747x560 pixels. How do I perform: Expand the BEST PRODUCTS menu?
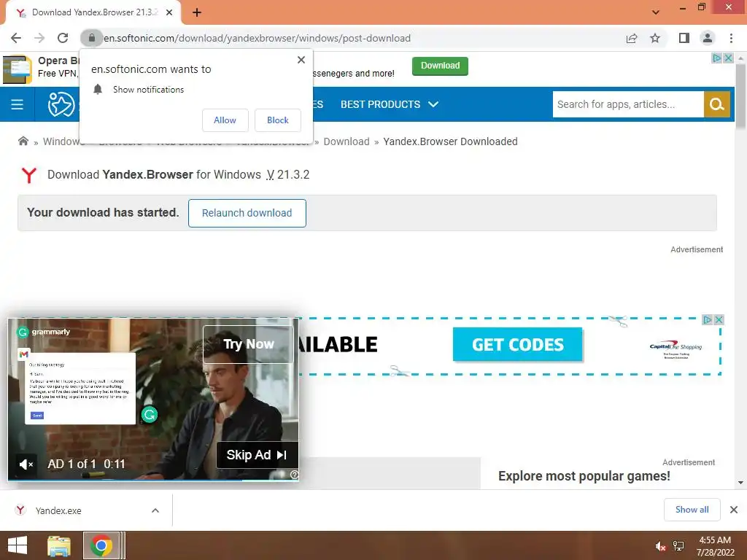[x=390, y=104]
